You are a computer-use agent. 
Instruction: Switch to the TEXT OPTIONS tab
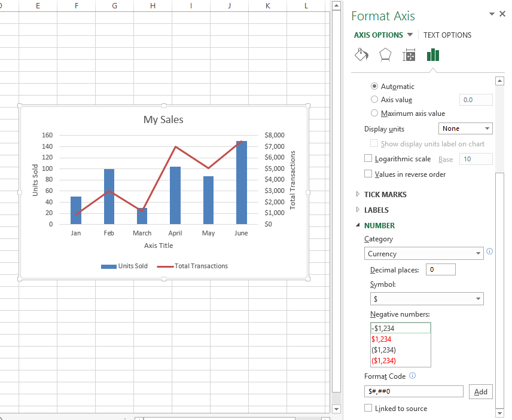pos(447,35)
